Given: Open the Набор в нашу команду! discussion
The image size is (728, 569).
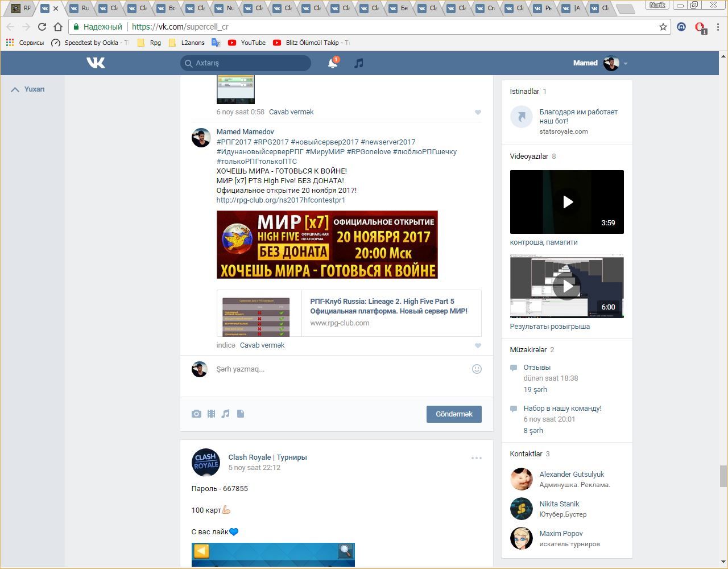Looking at the screenshot, I should point(562,409).
